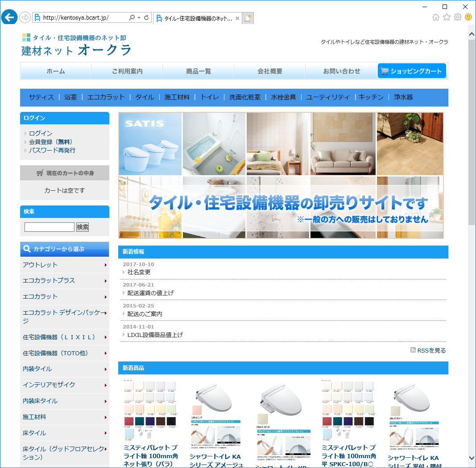Select 水栓金具 in blue category bar
Viewport: 476px width, 468px height.
point(283,97)
